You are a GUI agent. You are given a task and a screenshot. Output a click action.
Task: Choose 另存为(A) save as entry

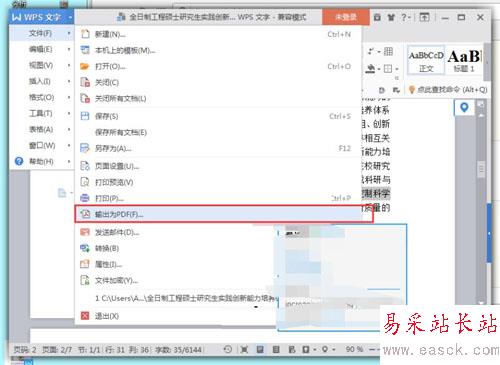(x=218, y=148)
